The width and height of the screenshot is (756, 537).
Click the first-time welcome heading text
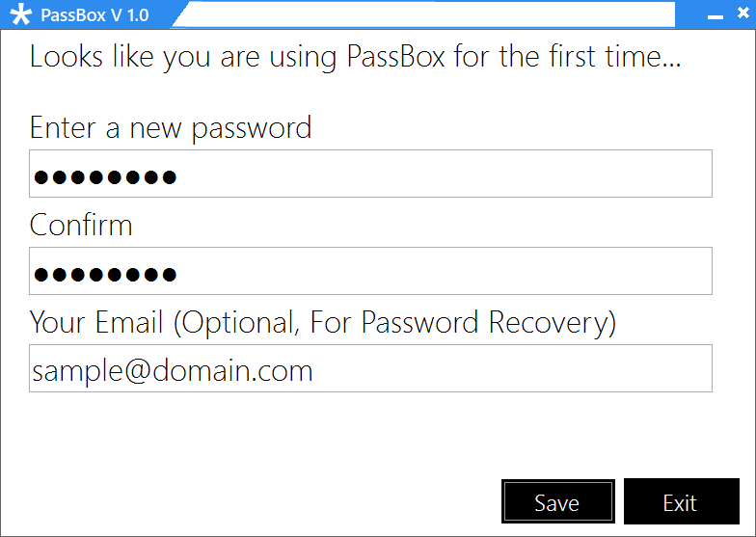click(355, 56)
